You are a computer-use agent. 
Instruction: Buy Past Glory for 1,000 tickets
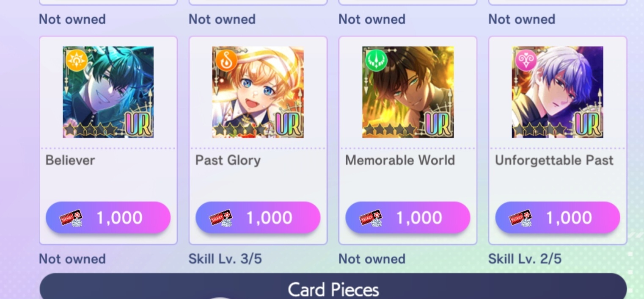click(x=258, y=218)
